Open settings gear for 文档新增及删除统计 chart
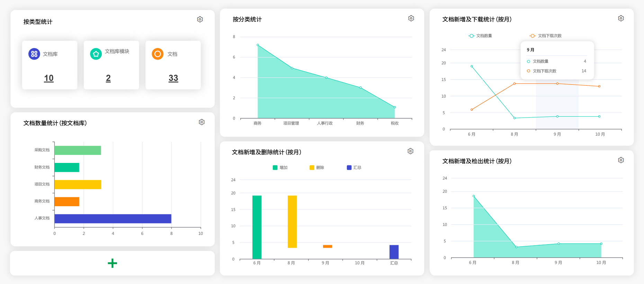 [410, 151]
